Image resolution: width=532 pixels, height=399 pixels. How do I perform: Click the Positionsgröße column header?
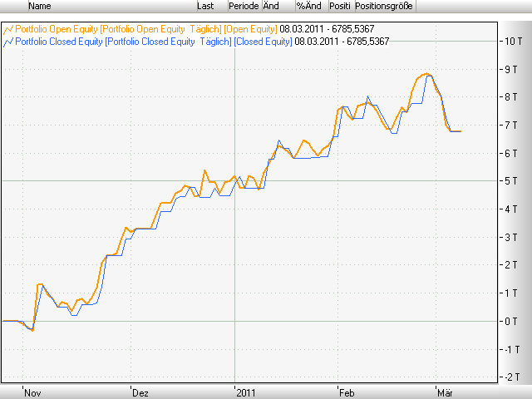(x=386, y=6)
